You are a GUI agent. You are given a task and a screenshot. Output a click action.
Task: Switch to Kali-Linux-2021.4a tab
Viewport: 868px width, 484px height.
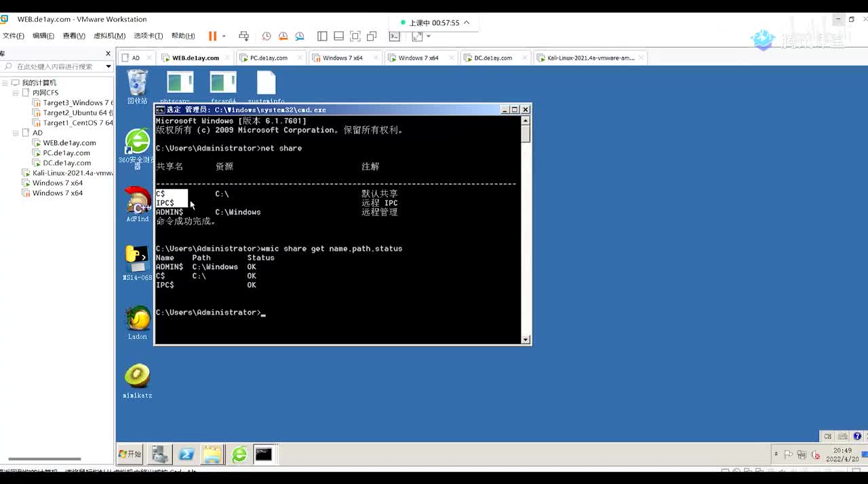590,58
